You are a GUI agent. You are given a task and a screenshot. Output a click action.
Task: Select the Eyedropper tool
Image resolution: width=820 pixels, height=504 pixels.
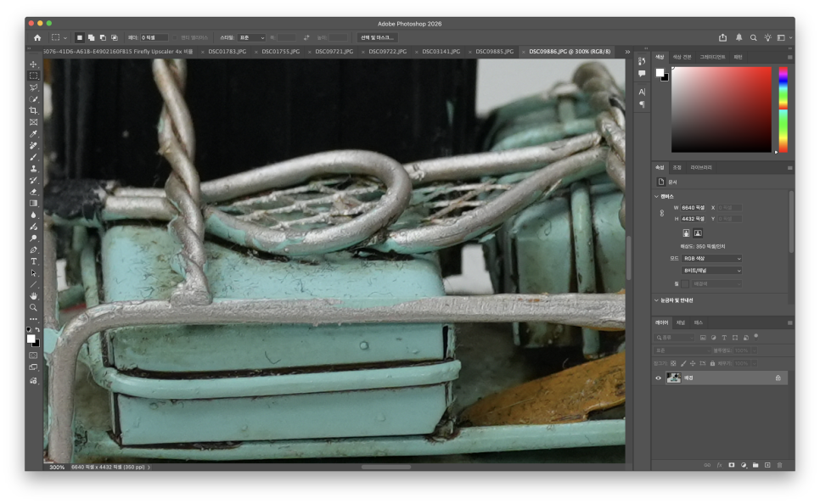[x=33, y=134]
